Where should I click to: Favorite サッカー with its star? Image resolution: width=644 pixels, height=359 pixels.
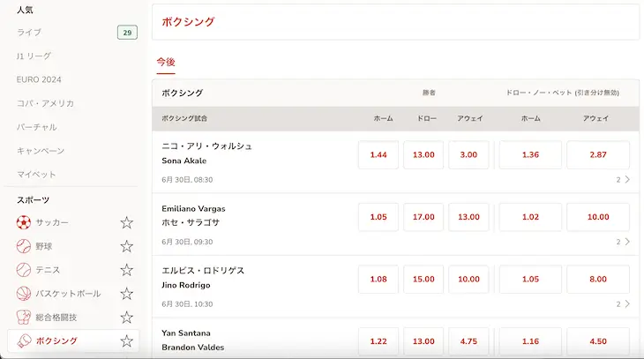126,222
